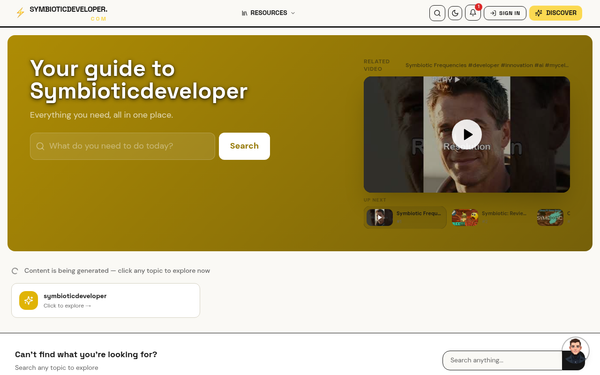Viewport: 600px width, 375px height.
Task: Click the 'Can't find what you're looking for?' heading
Action: click(x=86, y=355)
